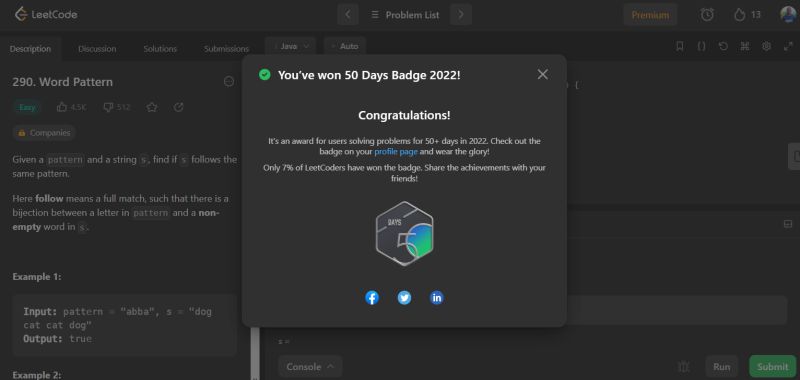The width and height of the screenshot is (800, 380).
Task: Switch to the Submissions tab
Action: click(226, 49)
